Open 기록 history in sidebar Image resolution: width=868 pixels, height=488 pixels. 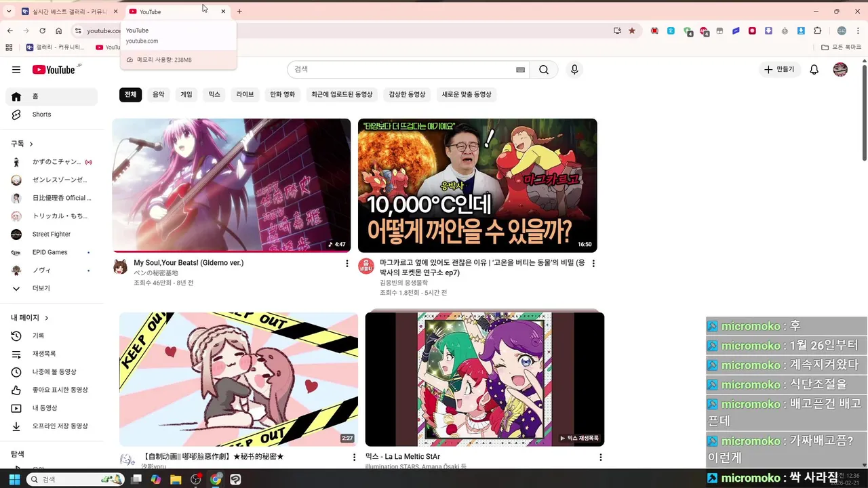(52, 335)
